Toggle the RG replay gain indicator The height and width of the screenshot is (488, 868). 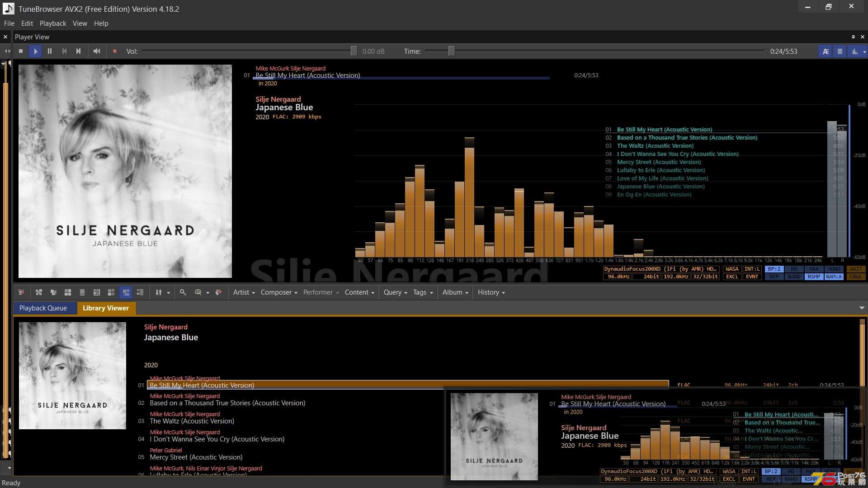[794, 269]
